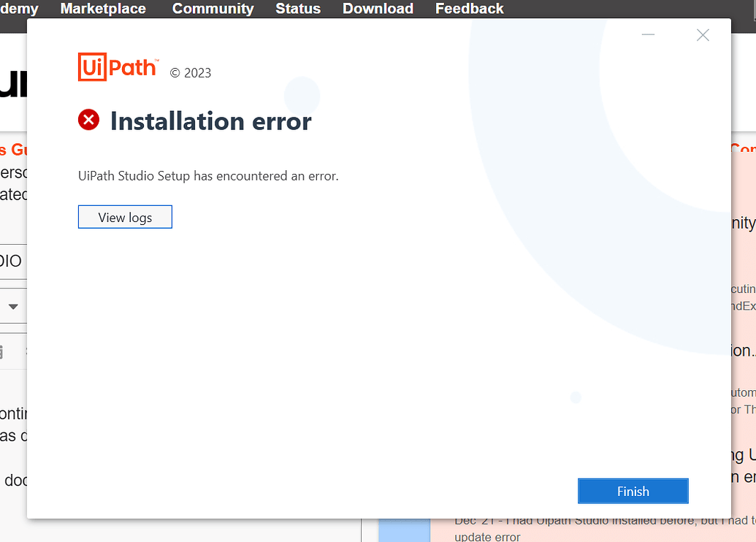Open the Feedback menu
This screenshot has width=756, height=542.
[x=469, y=9]
